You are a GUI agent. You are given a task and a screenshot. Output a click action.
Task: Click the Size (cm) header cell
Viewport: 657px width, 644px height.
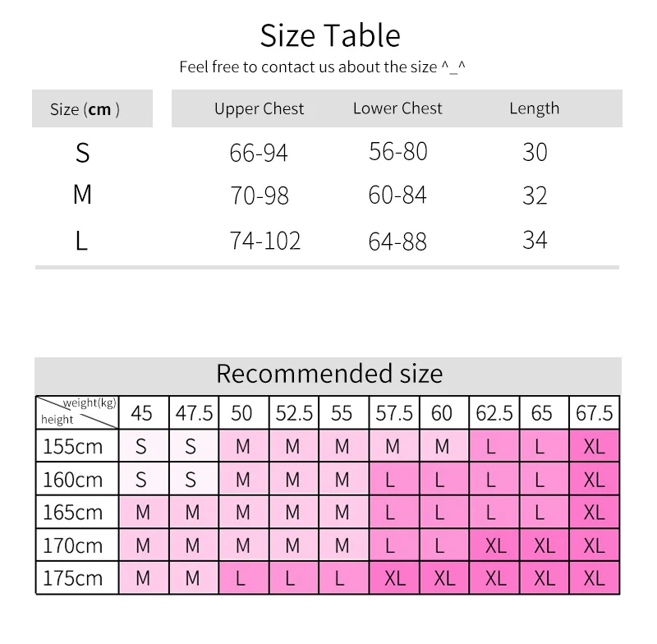pyautogui.click(x=92, y=108)
